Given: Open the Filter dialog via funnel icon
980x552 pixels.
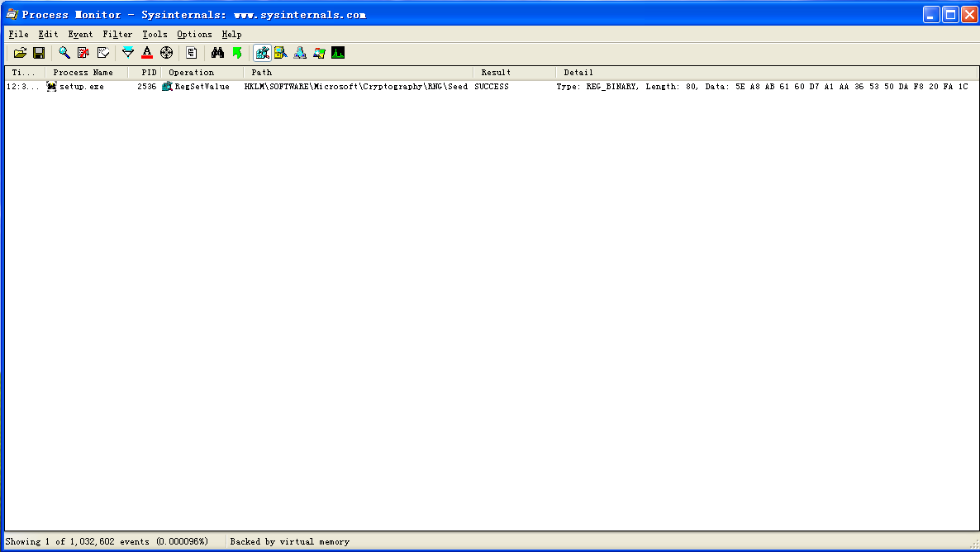Looking at the screenshot, I should [127, 53].
